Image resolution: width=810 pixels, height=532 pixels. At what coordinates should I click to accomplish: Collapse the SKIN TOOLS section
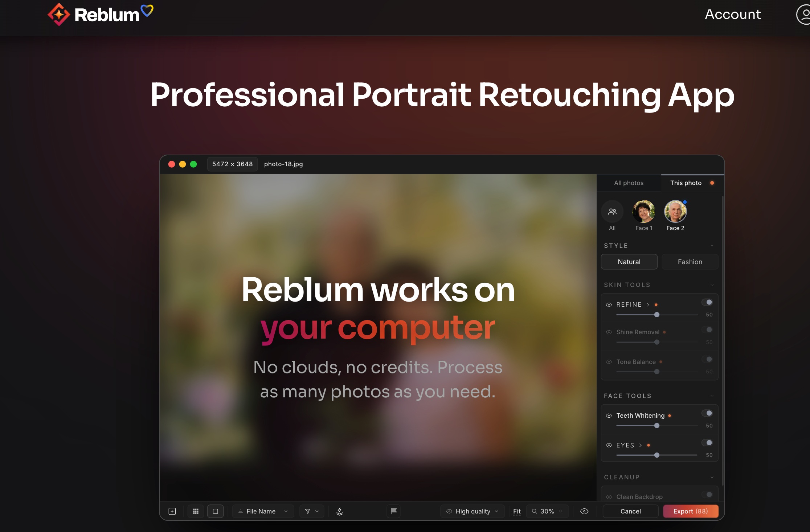[x=712, y=285]
